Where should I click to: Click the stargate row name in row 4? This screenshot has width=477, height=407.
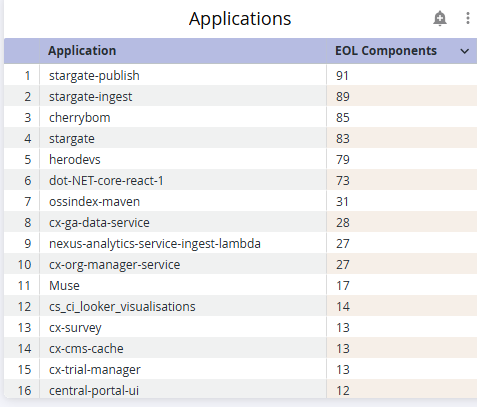[x=72, y=139]
